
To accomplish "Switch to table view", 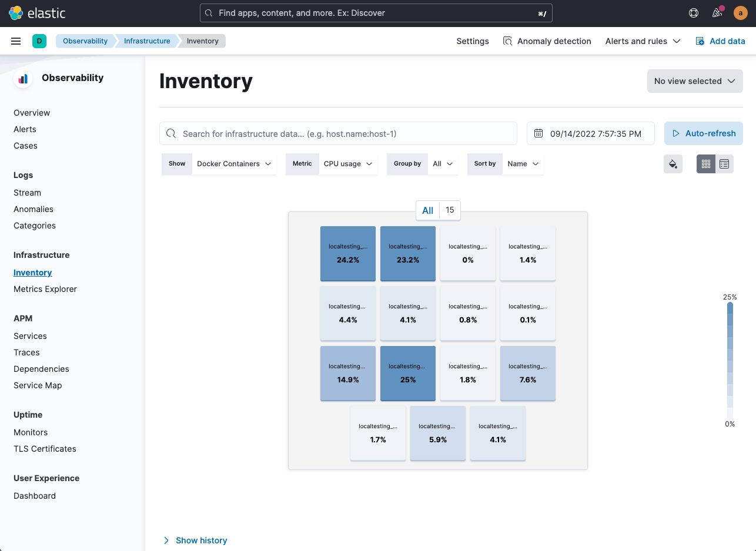I will (724, 164).
